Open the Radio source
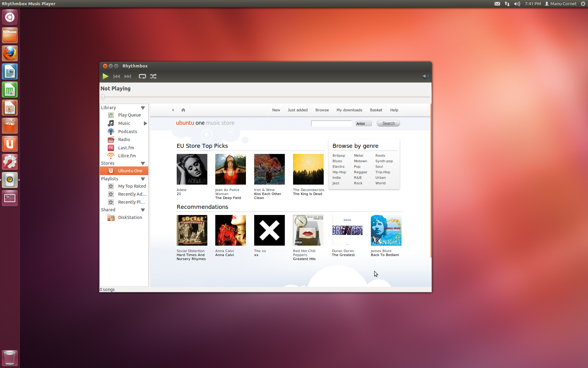 pyautogui.click(x=124, y=140)
